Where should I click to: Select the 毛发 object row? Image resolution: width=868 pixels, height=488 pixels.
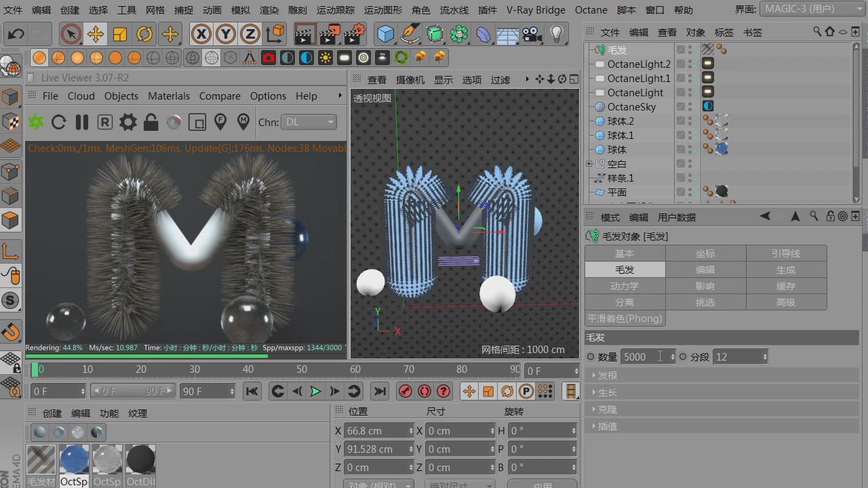tap(617, 50)
